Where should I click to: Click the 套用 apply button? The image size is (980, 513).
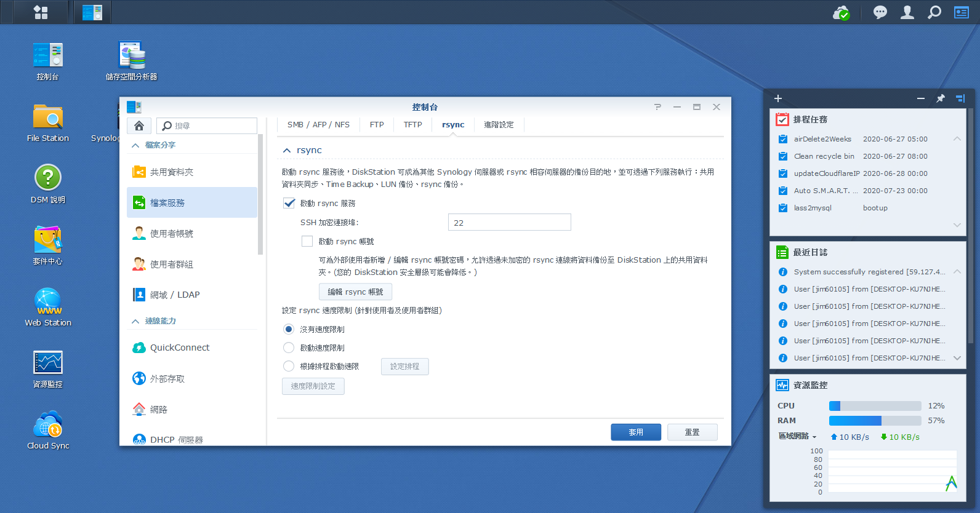point(636,432)
